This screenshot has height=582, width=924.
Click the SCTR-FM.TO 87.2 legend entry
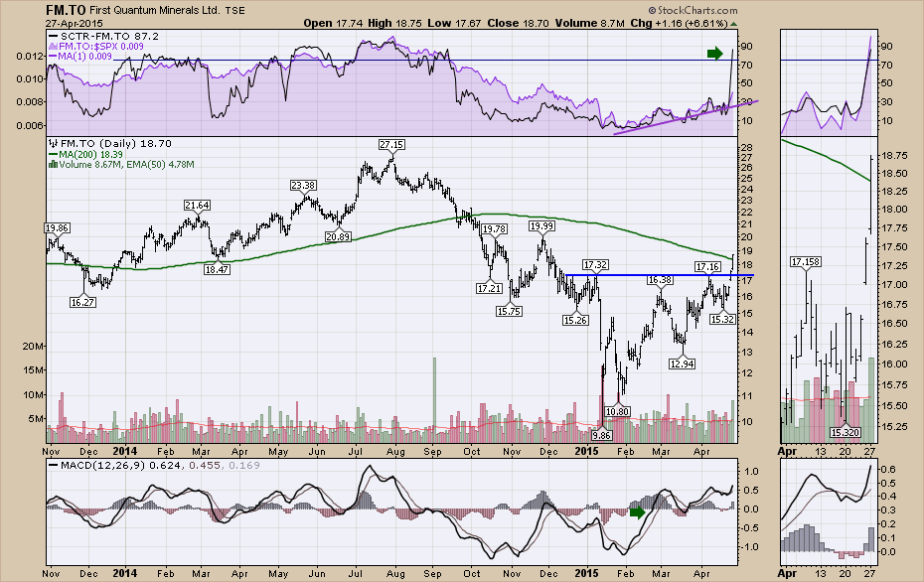coord(105,36)
